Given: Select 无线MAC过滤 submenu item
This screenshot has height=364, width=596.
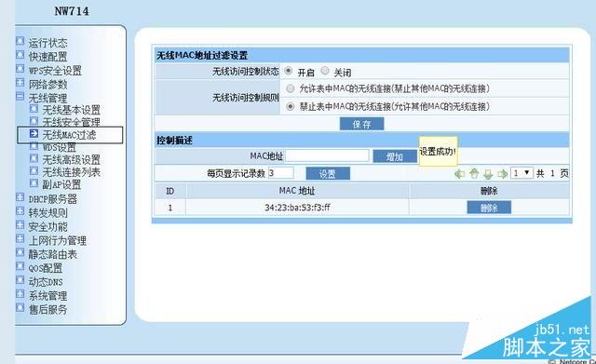Looking at the screenshot, I should [x=69, y=135].
